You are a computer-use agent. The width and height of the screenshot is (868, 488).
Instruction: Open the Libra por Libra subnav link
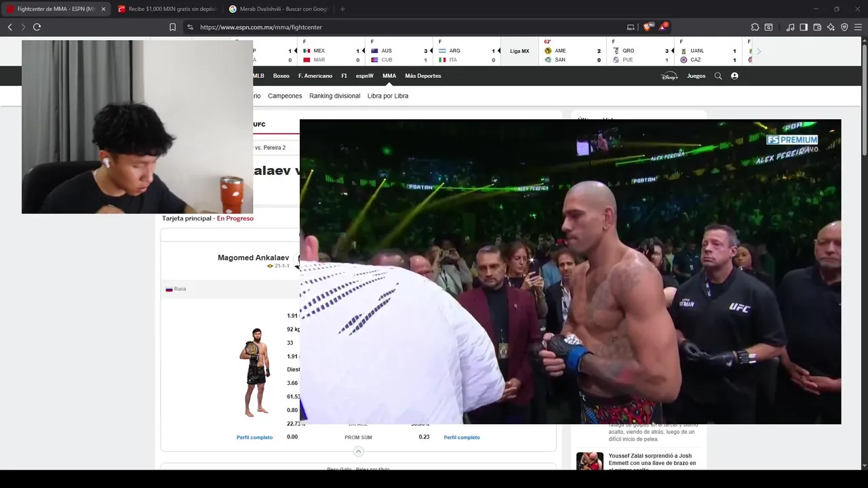388,96
